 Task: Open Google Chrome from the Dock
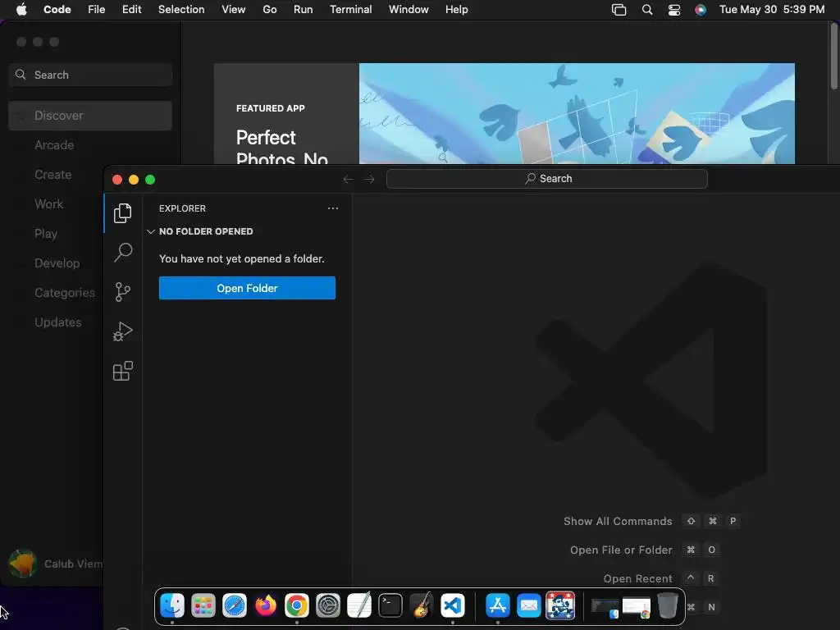pos(297,606)
